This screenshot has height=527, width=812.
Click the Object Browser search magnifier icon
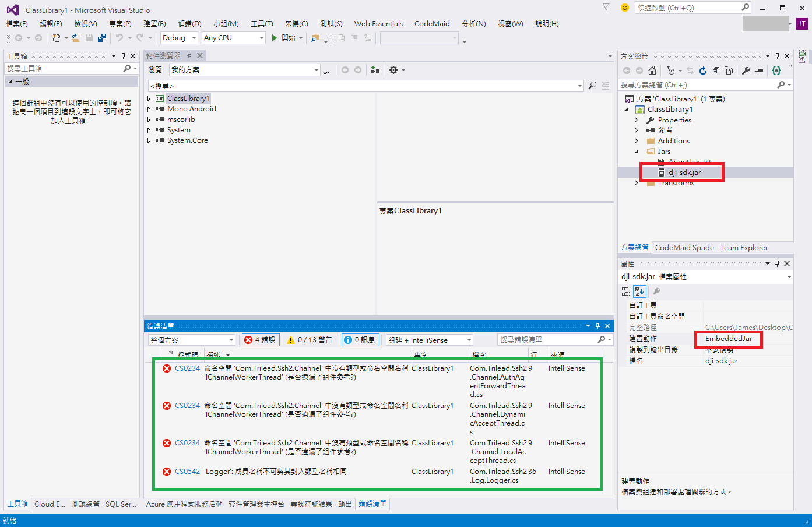(x=592, y=86)
